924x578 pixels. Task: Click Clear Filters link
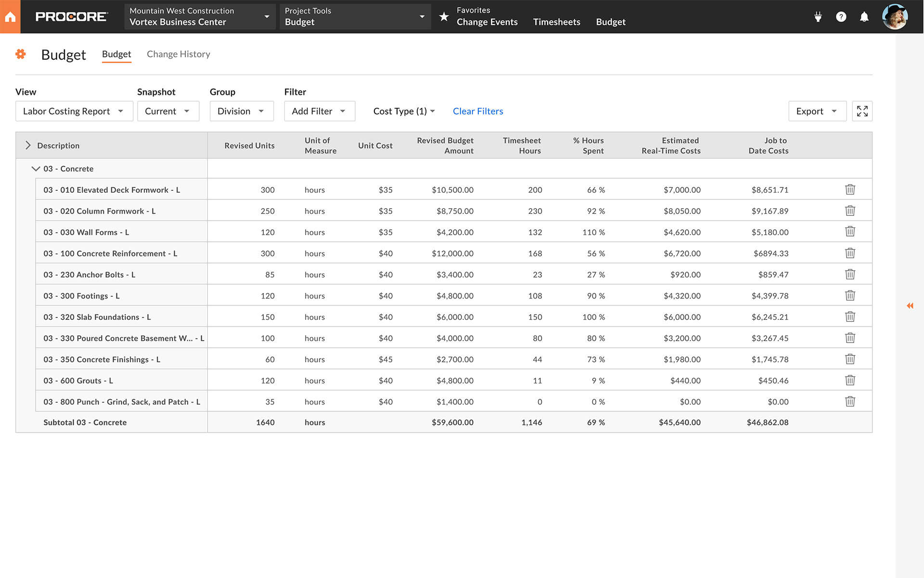click(x=477, y=110)
